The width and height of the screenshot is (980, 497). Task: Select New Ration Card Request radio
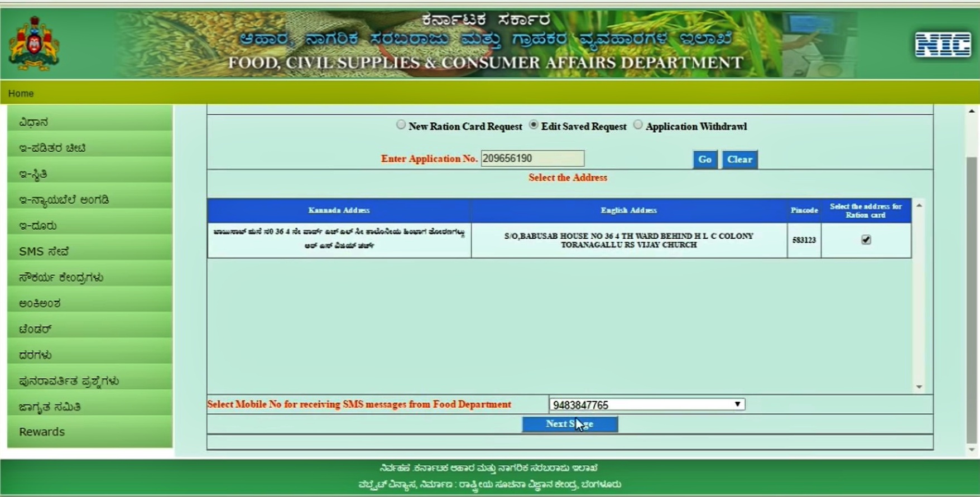401,125
